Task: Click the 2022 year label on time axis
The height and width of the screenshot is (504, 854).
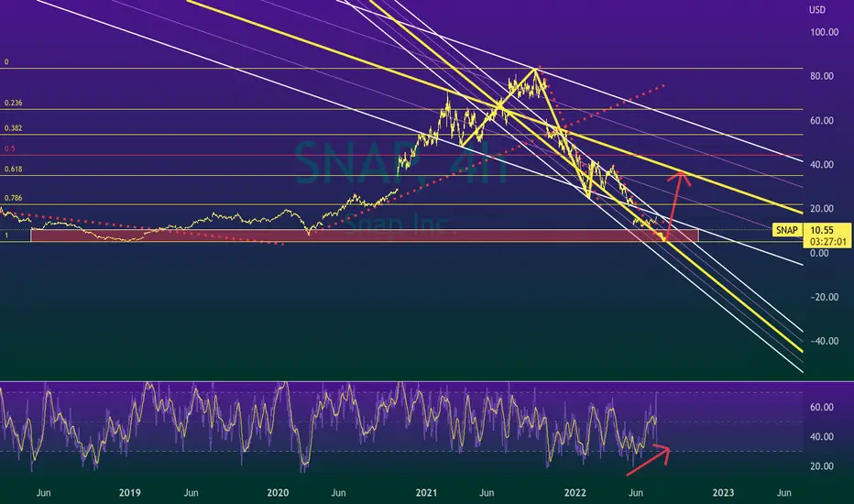Action: 575,493
